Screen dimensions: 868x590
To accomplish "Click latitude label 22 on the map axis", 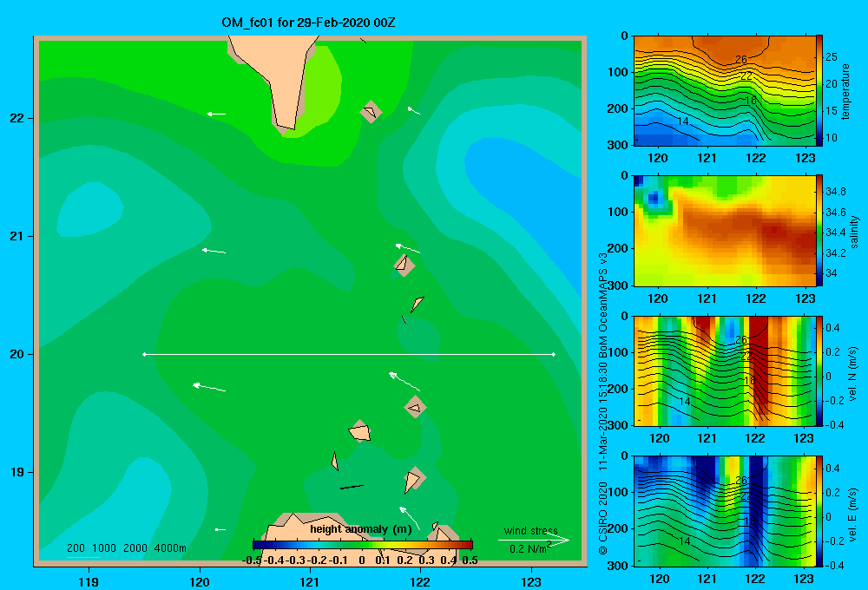I will 17,118.
